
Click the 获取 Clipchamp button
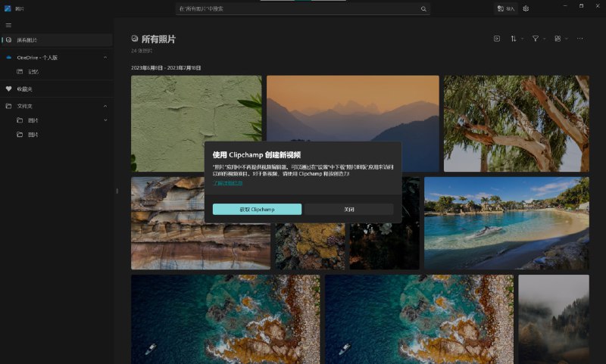[x=257, y=209]
